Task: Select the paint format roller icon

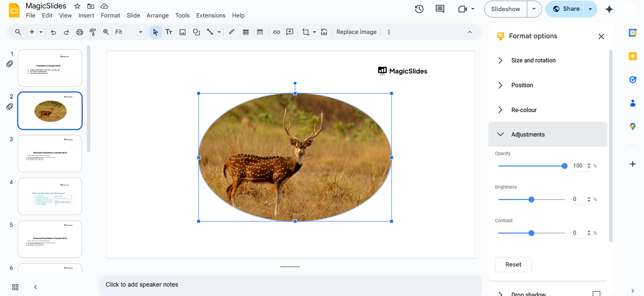Action: pyautogui.click(x=93, y=32)
